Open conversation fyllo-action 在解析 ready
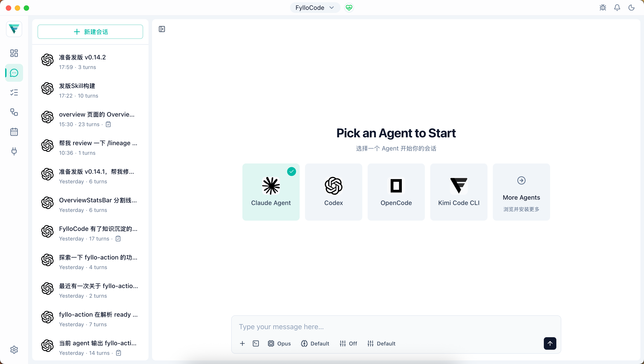This screenshot has width=644, height=364. 90,319
